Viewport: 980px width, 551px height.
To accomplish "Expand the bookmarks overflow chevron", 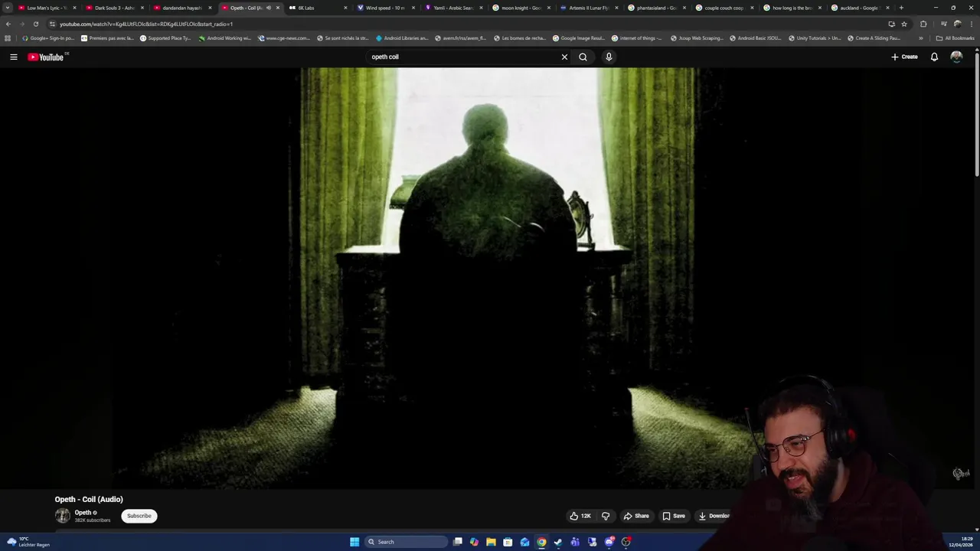I will [921, 37].
